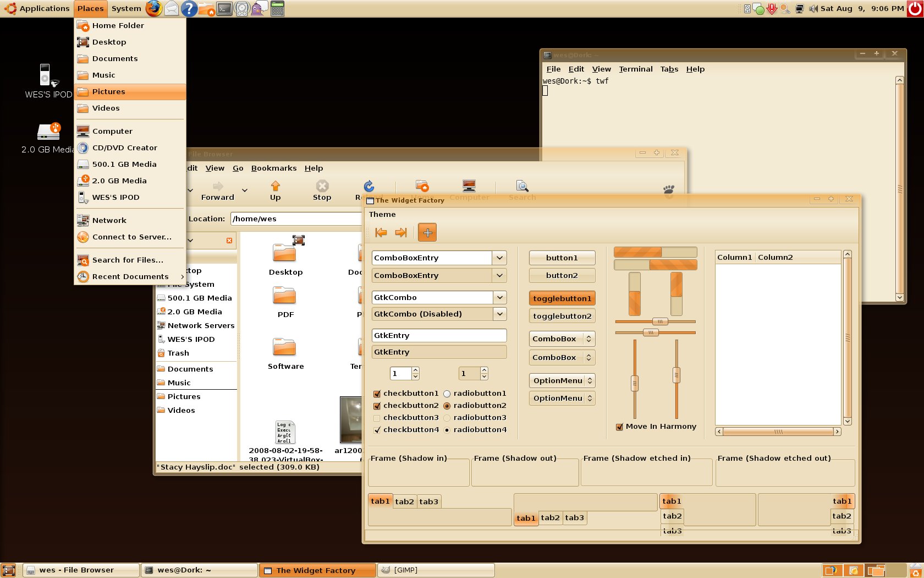Click the orange plus toolbar button
Screen dimensions: 924x578
[x=427, y=232]
